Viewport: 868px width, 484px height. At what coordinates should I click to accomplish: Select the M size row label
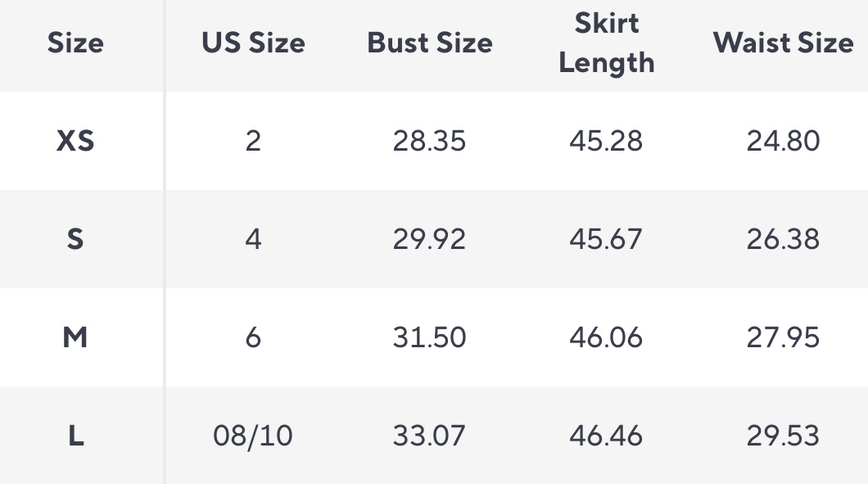click(x=75, y=337)
